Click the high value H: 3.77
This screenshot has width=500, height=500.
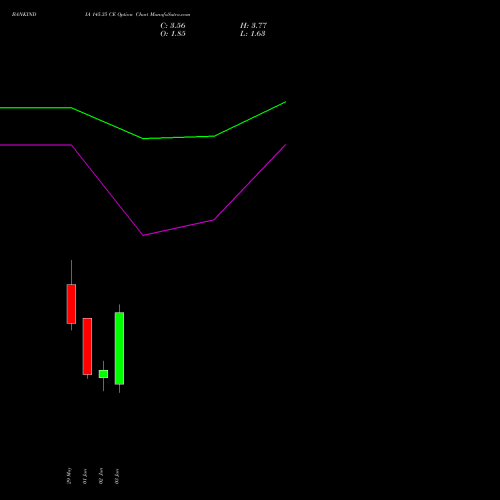(253, 26)
